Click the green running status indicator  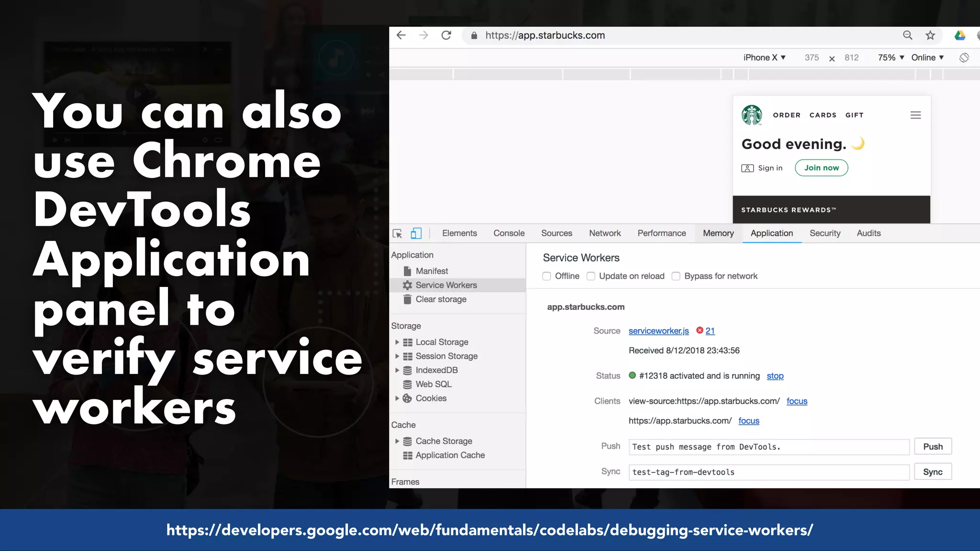pyautogui.click(x=632, y=375)
